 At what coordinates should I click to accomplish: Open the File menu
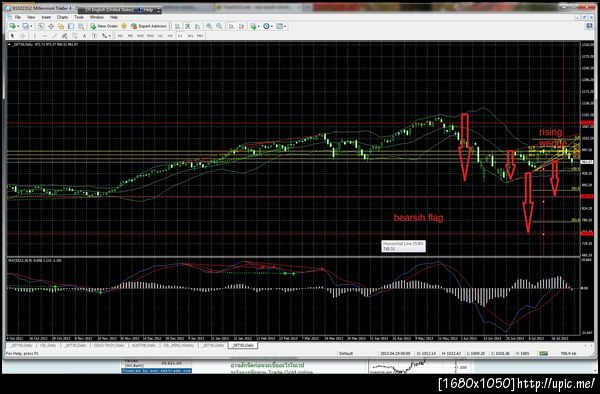click(18, 17)
